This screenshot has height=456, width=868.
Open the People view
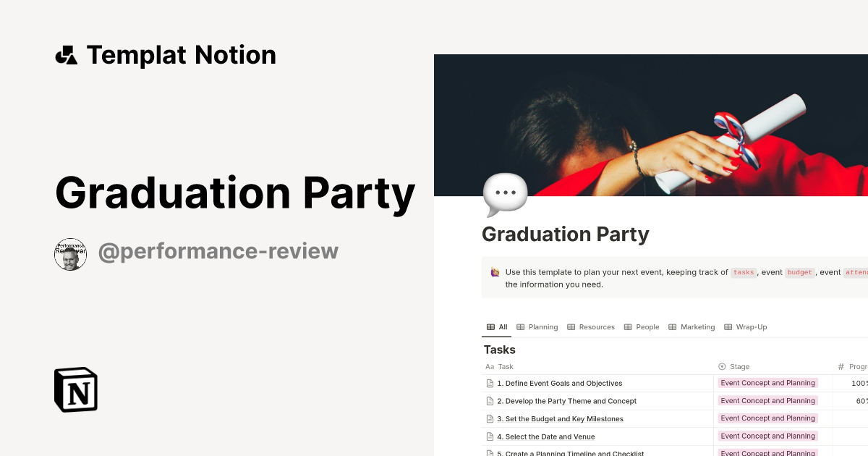click(x=646, y=326)
